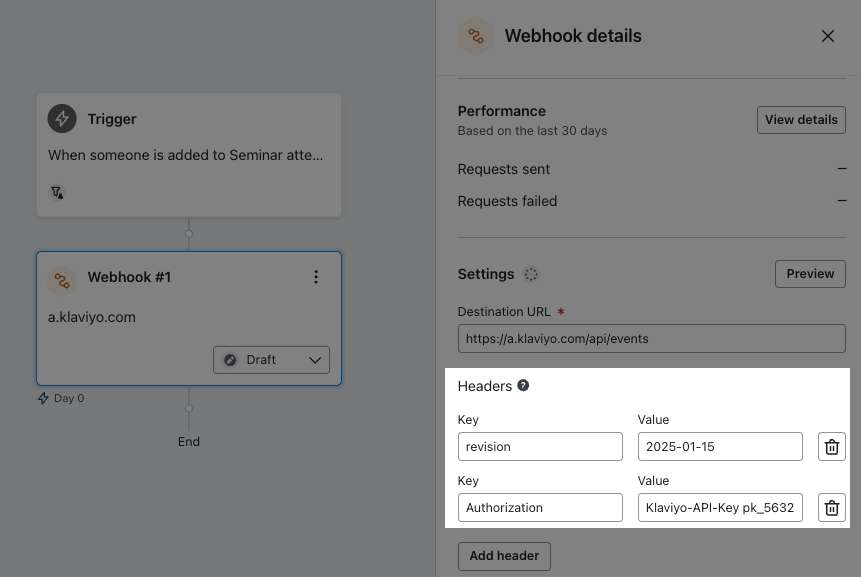Open the Webhook #1 three-dot options menu

click(x=316, y=277)
